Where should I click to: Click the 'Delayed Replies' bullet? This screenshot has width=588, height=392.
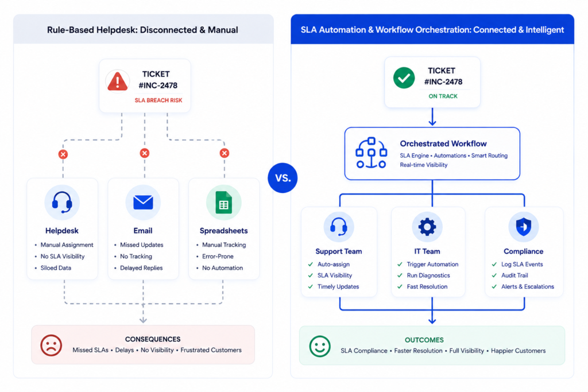point(141,268)
